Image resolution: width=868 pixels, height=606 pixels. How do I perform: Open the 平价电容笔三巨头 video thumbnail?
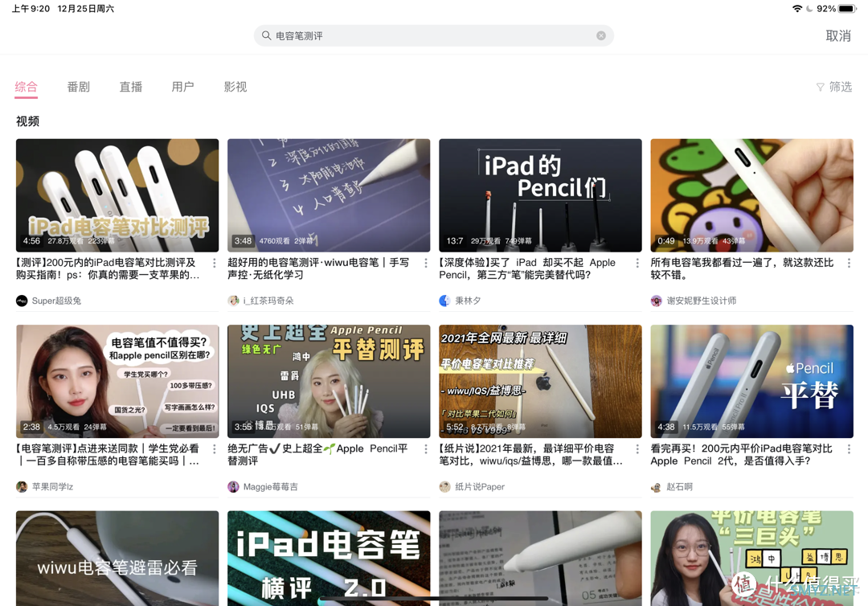pos(751,558)
